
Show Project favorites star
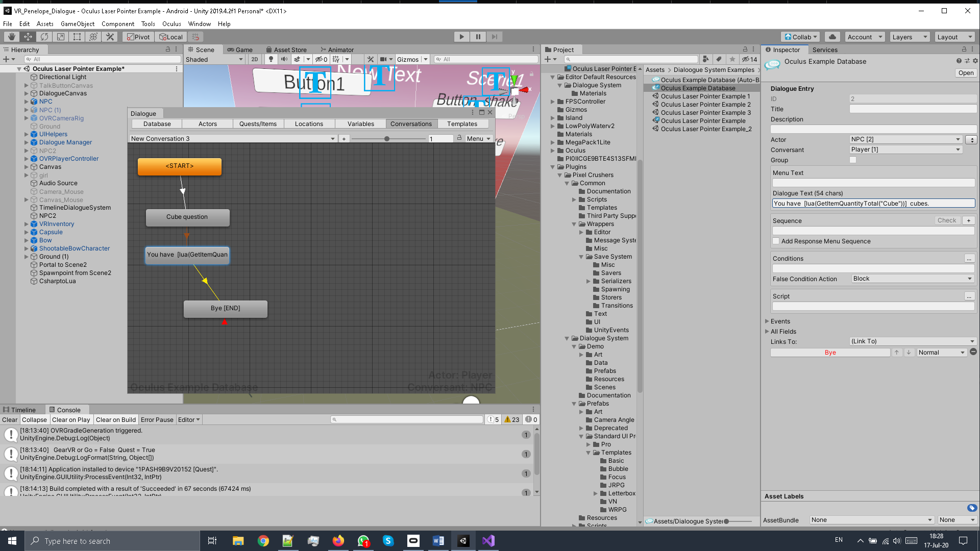(732, 59)
